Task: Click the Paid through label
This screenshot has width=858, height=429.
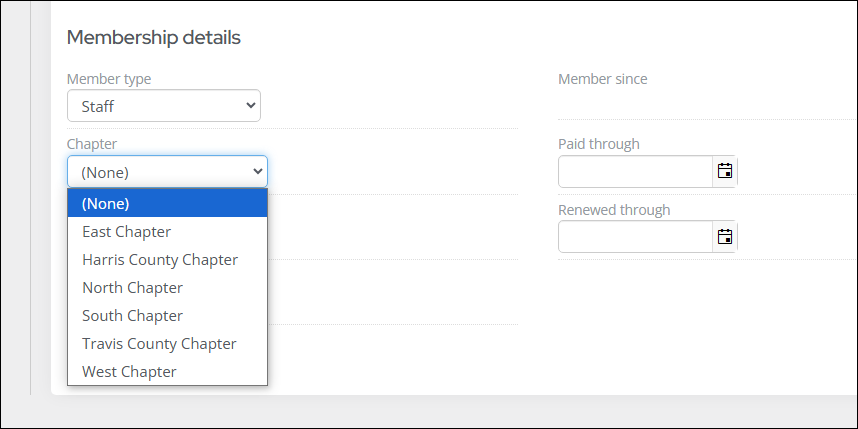Action: pyautogui.click(x=599, y=144)
